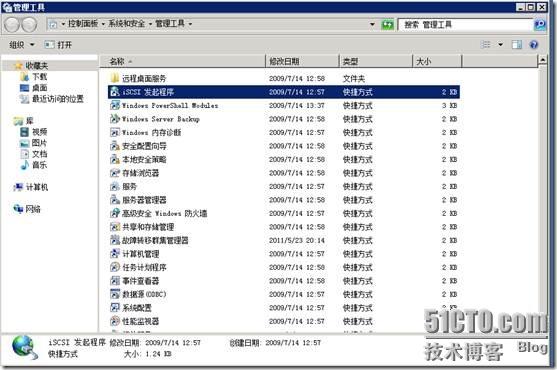557x370 pixels.
Task: Open 计算机 in navigation pane
Action: pyautogui.click(x=37, y=187)
